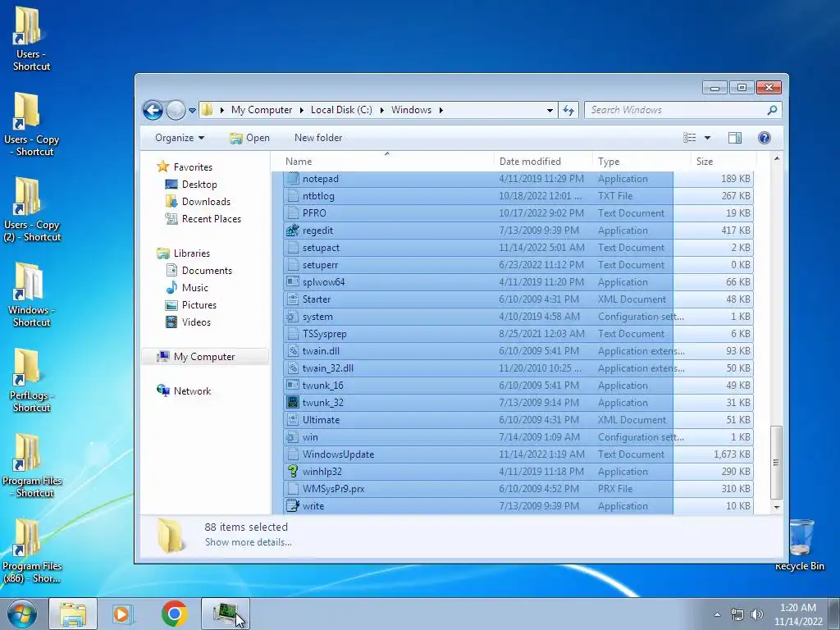Click the Explorer forward arrow button
This screenshot has width=840, height=630.
(176, 111)
